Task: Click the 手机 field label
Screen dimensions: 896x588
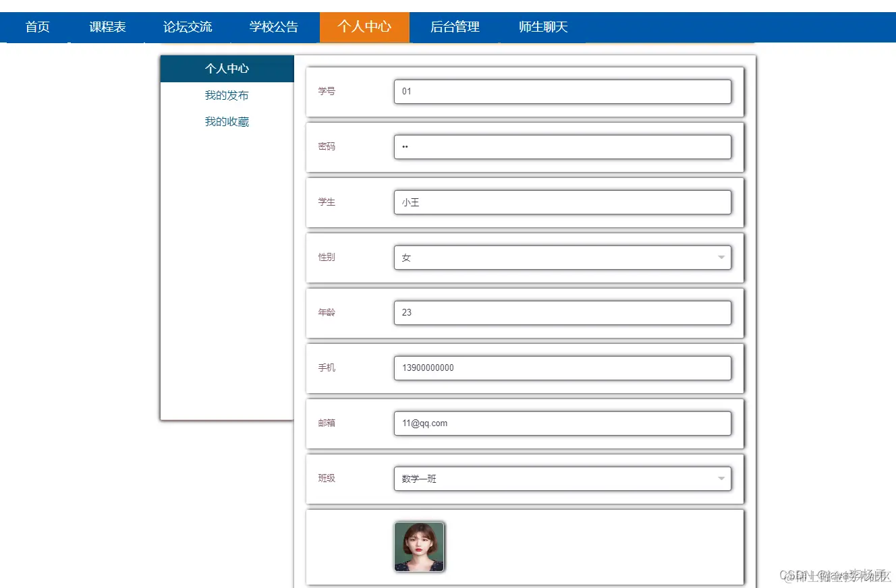Action: pos(327,367)
